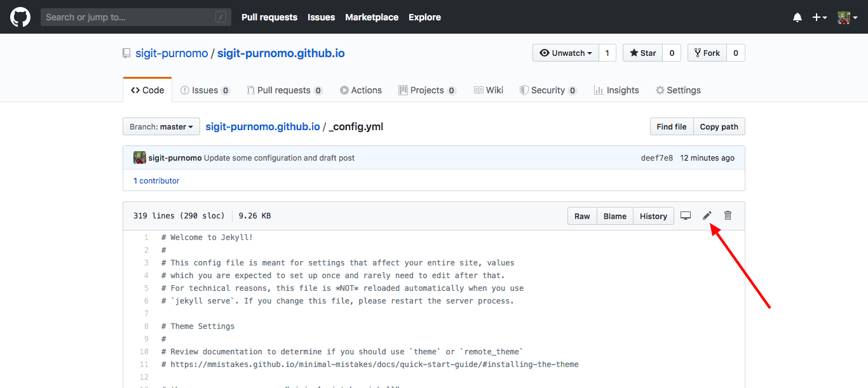Click the Find file button
The width and height of the screenshot is (868, 388).
coord(672,126)
